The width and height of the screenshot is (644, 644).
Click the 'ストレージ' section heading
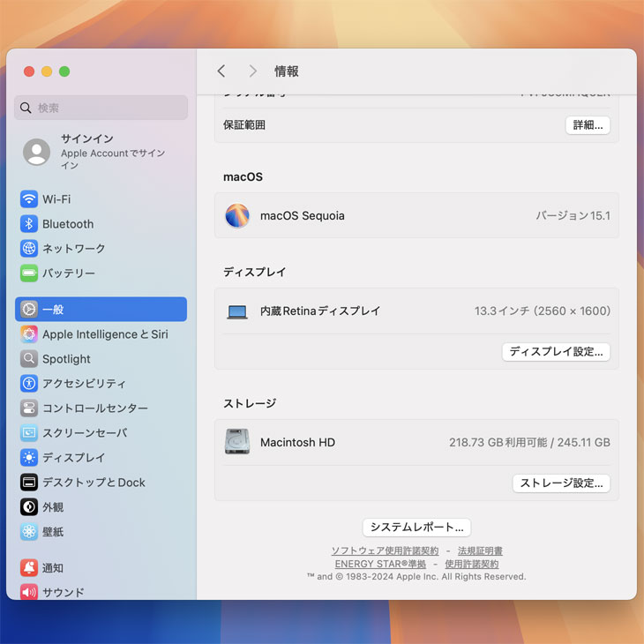click(250, 404)
